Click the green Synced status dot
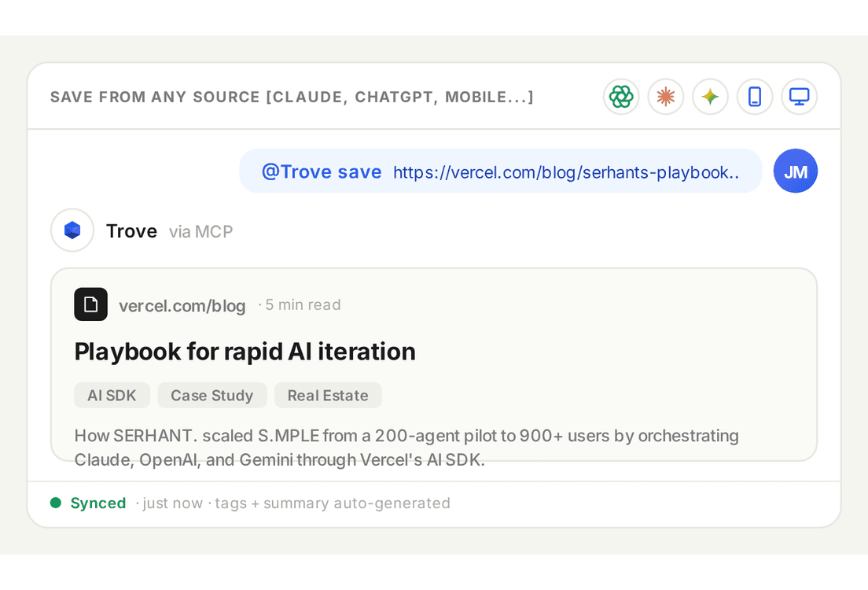The height and width of the screenshot is (590, 868). pos(55,503)
